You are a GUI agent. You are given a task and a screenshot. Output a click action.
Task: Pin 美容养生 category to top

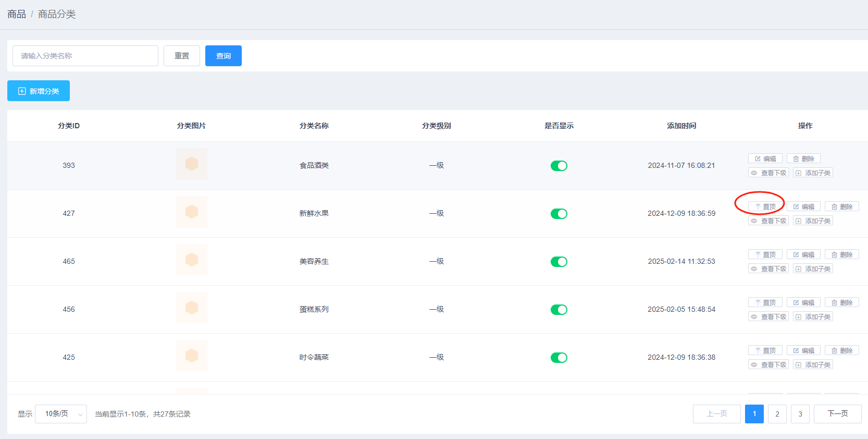[x=765, y=254]
